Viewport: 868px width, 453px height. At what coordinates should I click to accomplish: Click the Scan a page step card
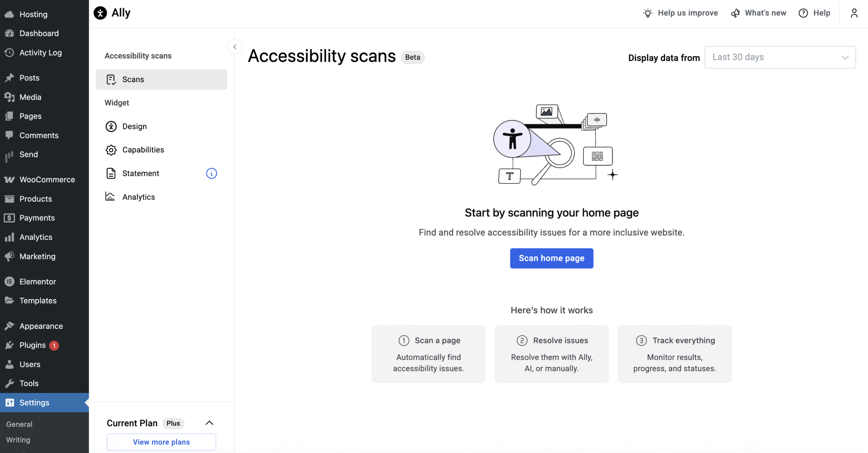click(428, 354)
